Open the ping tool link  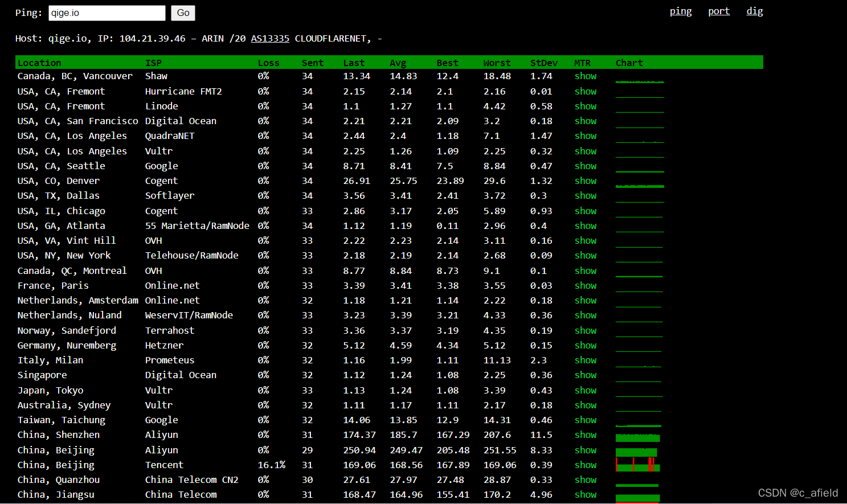[681, 11]
